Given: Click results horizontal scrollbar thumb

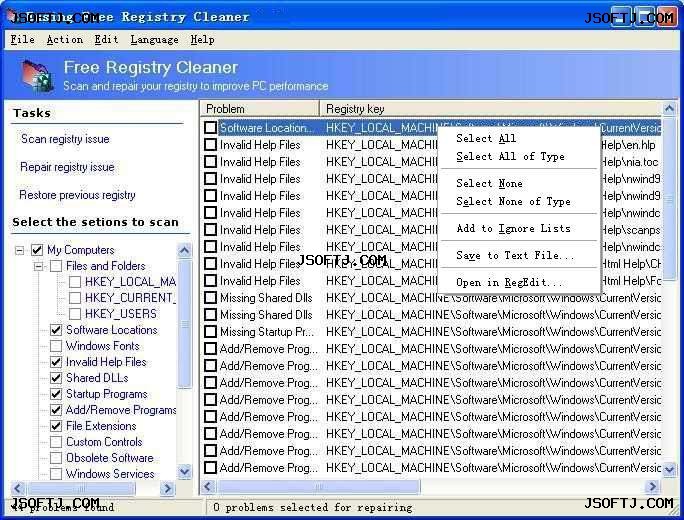Looking at the screenshot, I should click(x=318, y=486).
